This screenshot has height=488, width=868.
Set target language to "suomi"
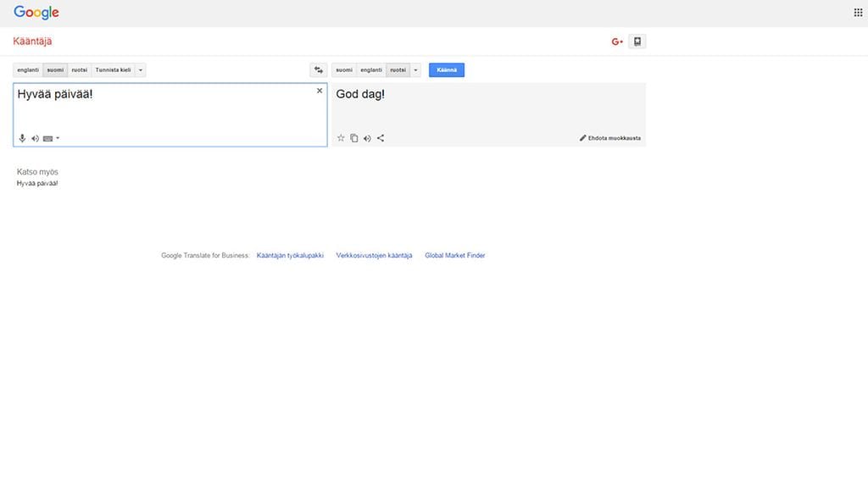(x=343, y=69)
